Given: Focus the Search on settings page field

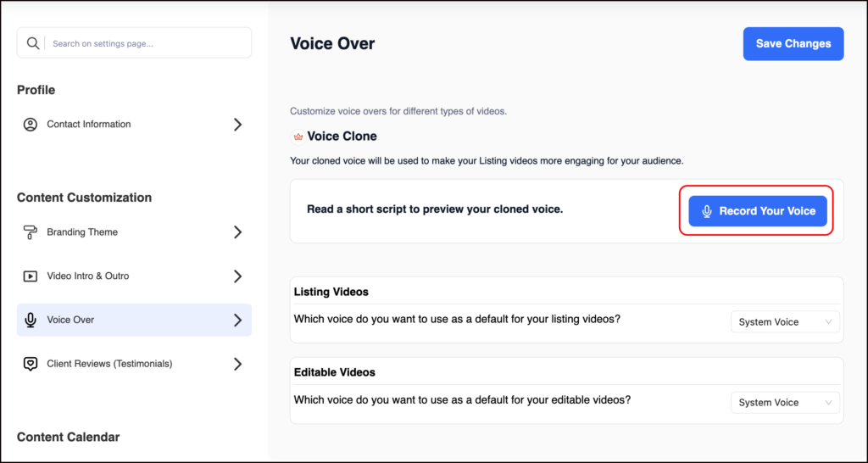Looking at the screenshot, I should (x=144, y=43).
